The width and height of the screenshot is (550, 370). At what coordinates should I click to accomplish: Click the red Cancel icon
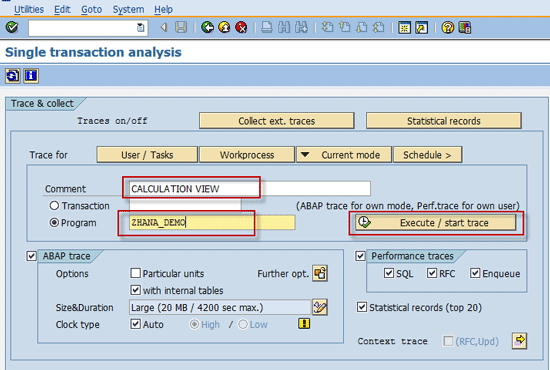(x=241, y=27)
